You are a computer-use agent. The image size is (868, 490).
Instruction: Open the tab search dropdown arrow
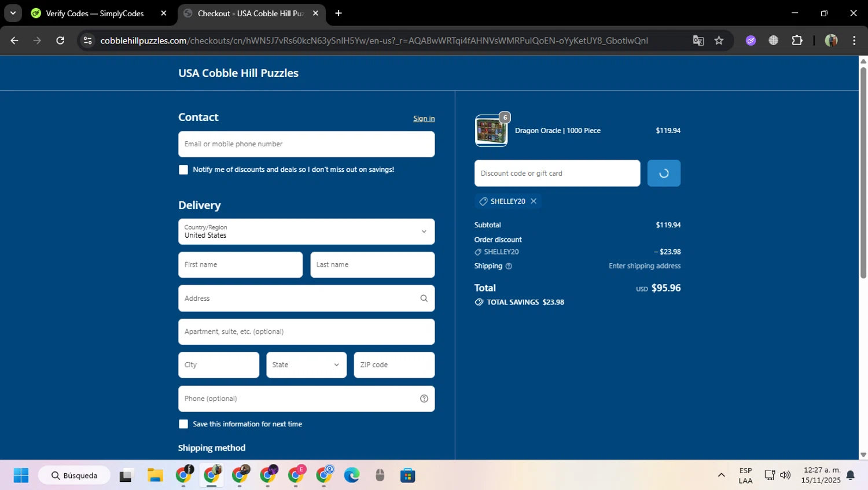[13, 13]
